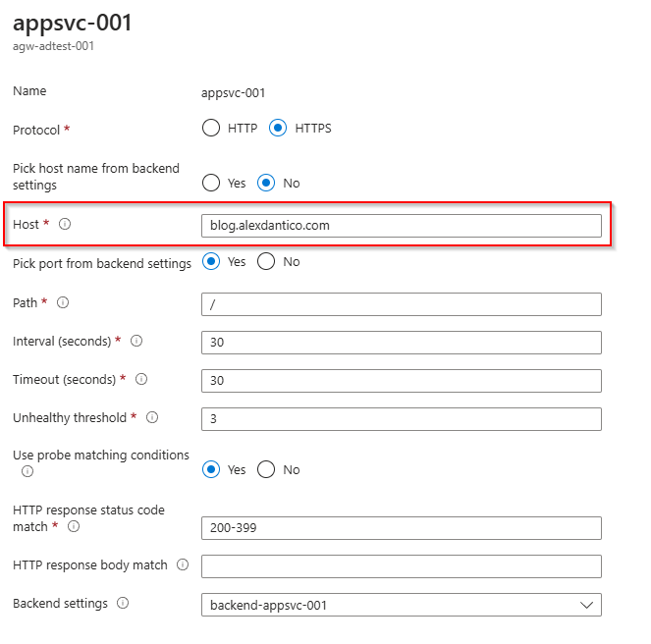Edit the HTTP response status code match field
The height and width of the screenshot is (644, 651).
pos(401,528)
